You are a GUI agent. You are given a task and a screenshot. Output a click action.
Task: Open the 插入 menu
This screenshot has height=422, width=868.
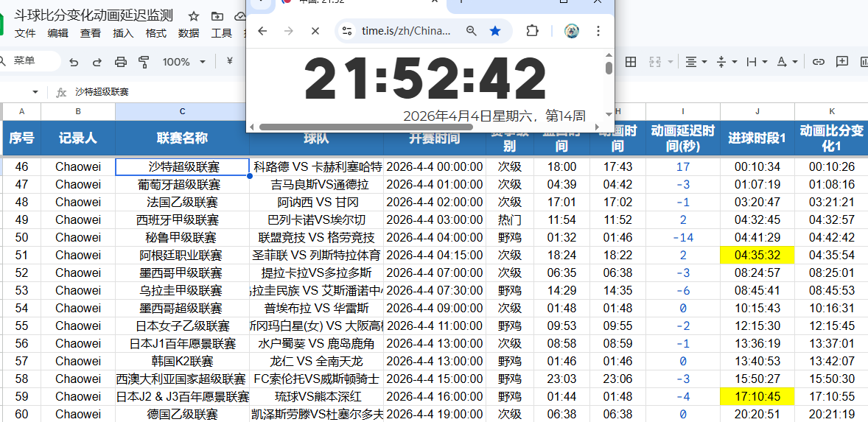[123, 33]
